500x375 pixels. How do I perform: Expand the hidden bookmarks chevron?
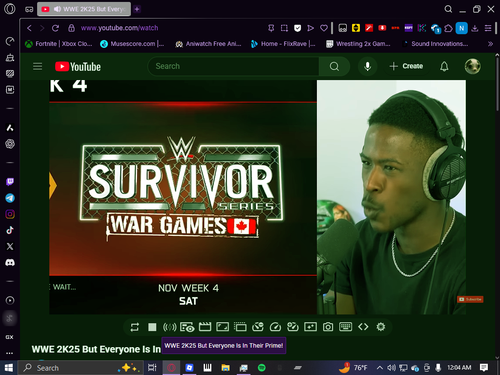(490, 44)
